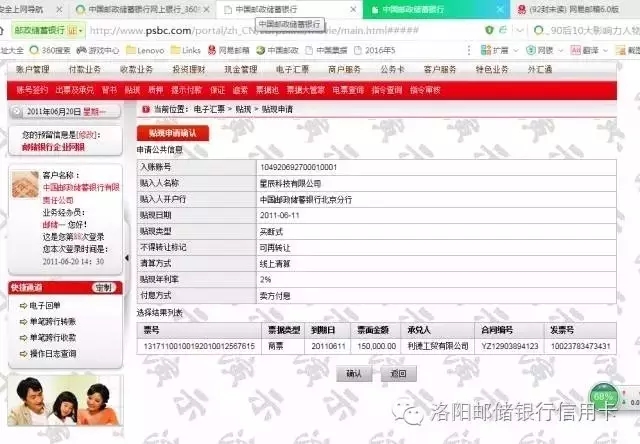Screen dimensions: 640x444
Task: Click the green 68% accelerator ball
Action: [603, 396]
